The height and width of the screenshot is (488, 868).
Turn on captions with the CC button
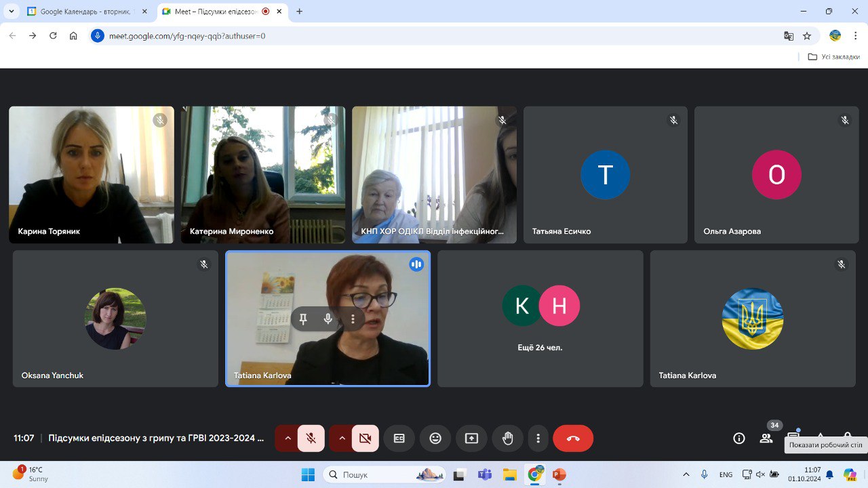pos(399,439)
